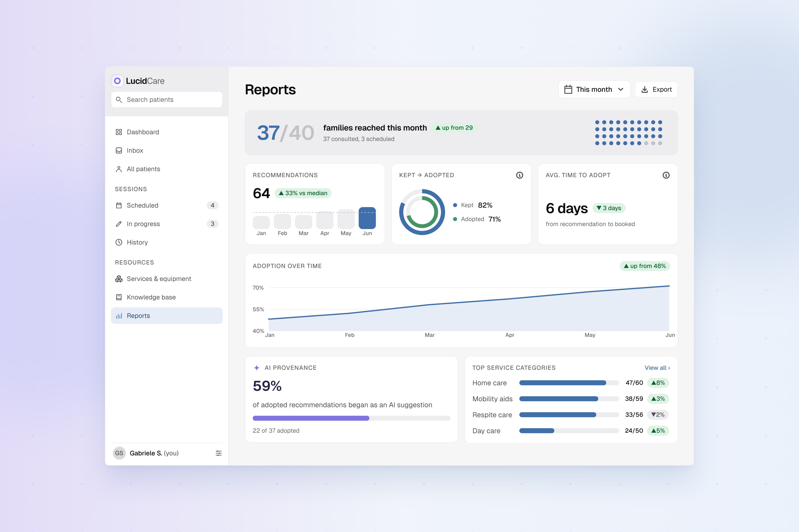Screen dimensions: 799x532
Task: Click the Home care progress bar
Action: pyautogui.click(x=569, y=383)
